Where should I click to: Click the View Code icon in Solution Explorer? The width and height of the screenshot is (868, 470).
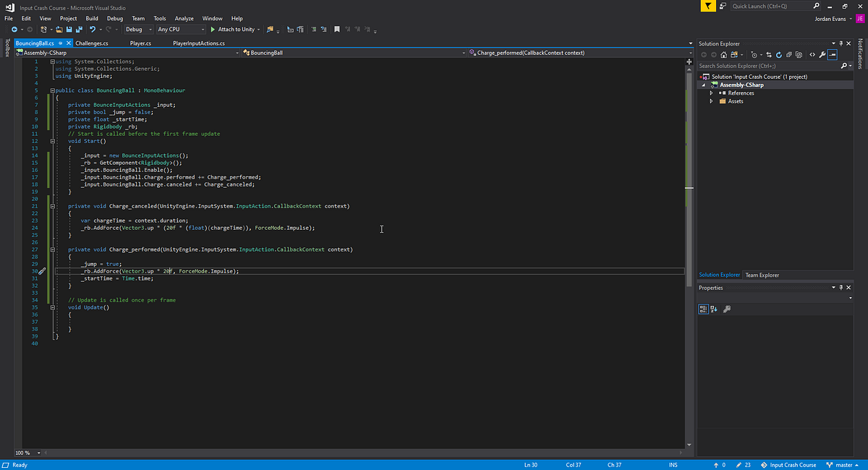812,55
